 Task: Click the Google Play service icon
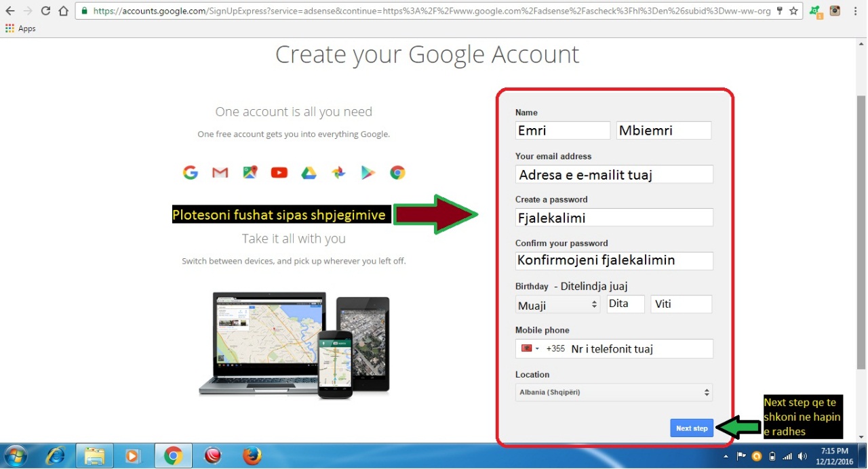[368, 173]
